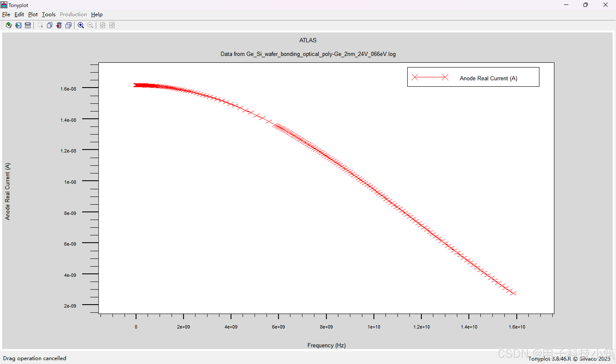
Task: Click the Zoom in magnifier icon
Action: pos(81,25)
